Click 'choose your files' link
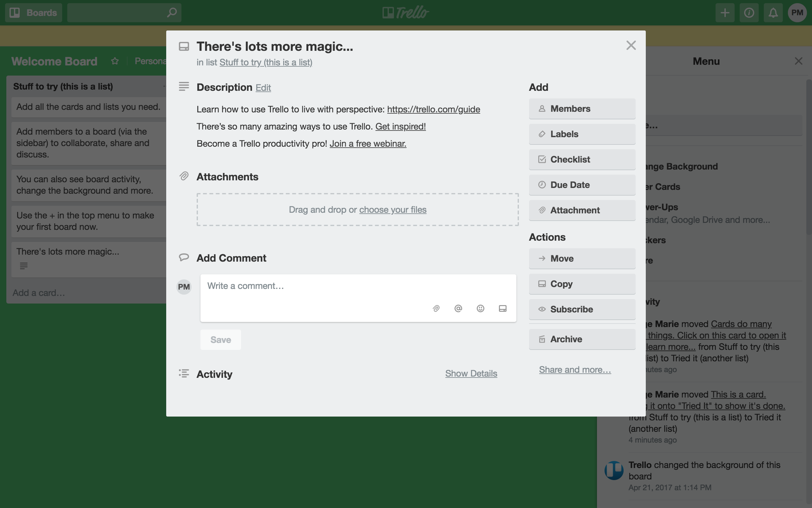The height and width of the screenshot is (508, 812). tap(393, 210)
